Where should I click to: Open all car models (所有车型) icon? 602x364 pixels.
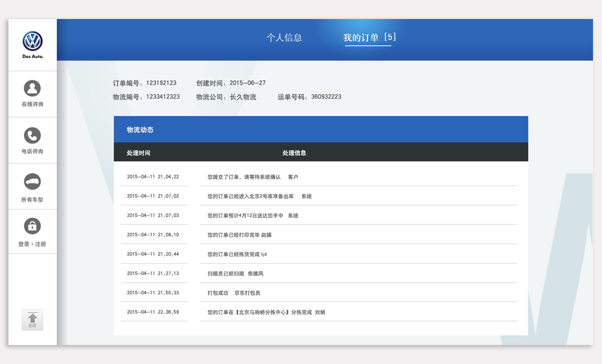tap(32, 181)
